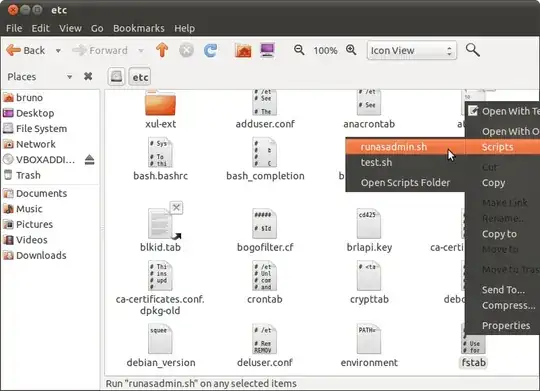This screenshot has width=540, height=391.
Task: Select the crontab file icon
Action: coord(264,276)
